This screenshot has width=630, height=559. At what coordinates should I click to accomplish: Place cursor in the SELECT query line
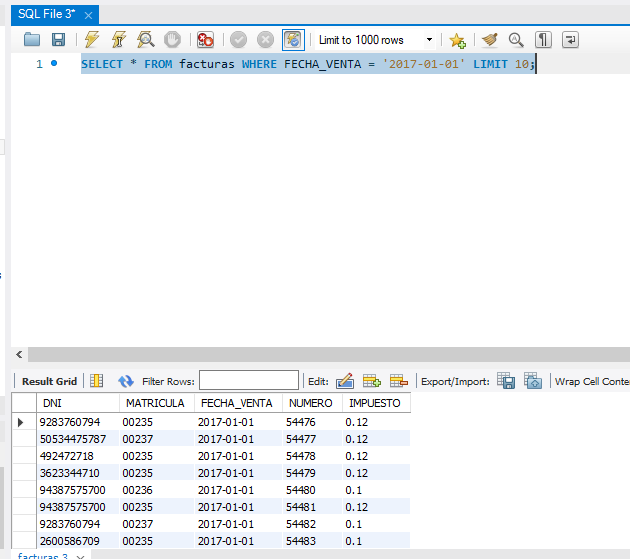pyautogui.click(x=308, y=64)
